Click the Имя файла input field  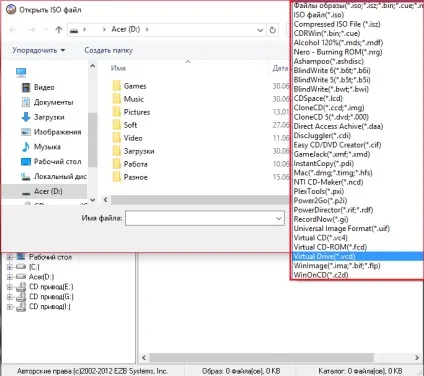click(x=200, y=218)
